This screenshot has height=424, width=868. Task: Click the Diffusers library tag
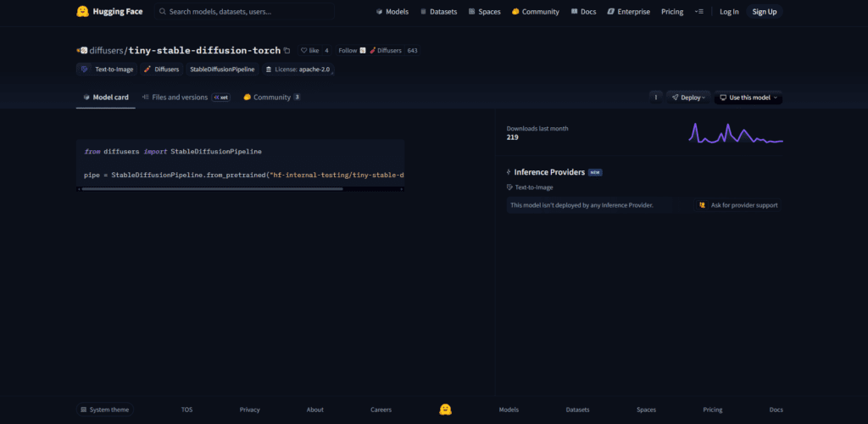pyautogui.click(x=161, y=70)
